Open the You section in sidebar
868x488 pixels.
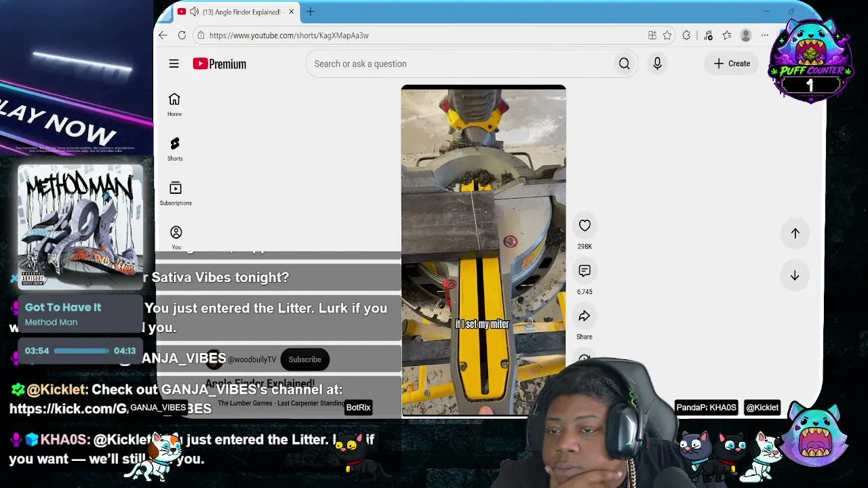pyautogui.click(x=176, y=237)
